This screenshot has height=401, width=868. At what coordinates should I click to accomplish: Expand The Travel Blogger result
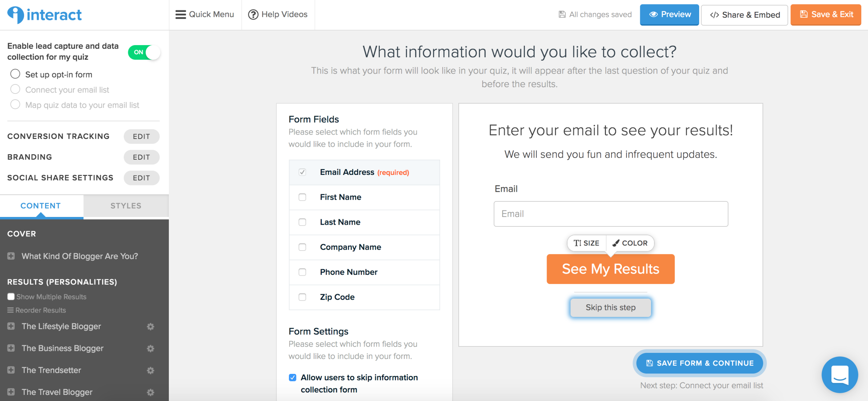pyautogui.click(x=11, y=392)
